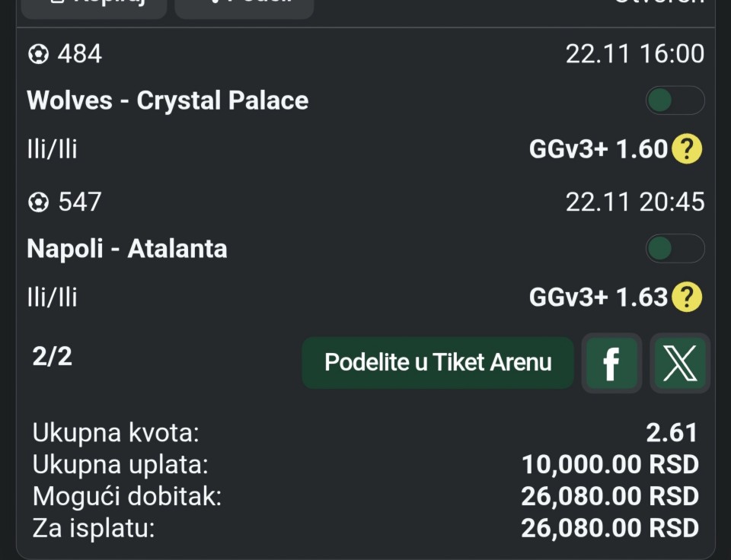The height and width of the screenshot is (560, 731).
Task: Click the Ukupna uplata 10,000.00 RSD amount
Action: (609, 464)
